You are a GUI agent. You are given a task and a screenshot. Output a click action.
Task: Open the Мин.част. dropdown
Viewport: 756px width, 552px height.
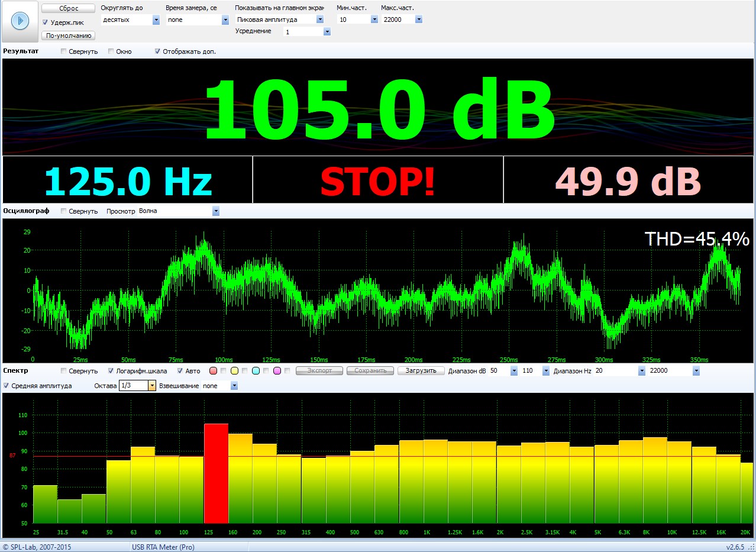(374, 20)
